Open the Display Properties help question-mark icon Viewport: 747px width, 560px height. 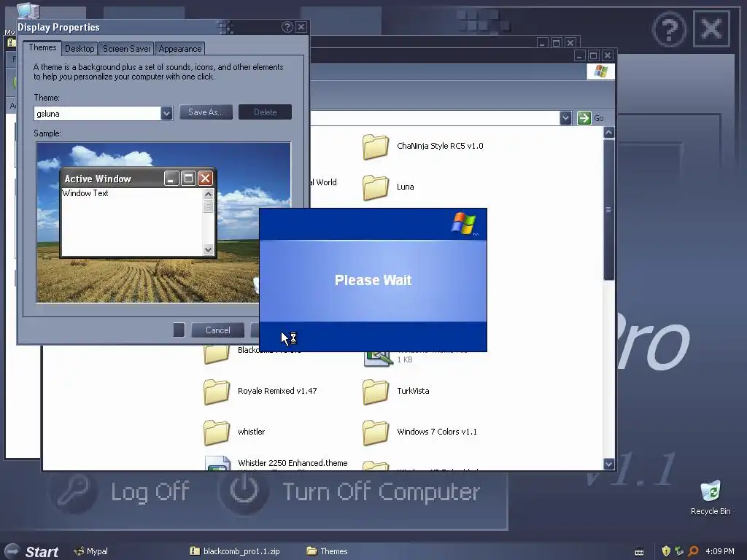(287, 27)
